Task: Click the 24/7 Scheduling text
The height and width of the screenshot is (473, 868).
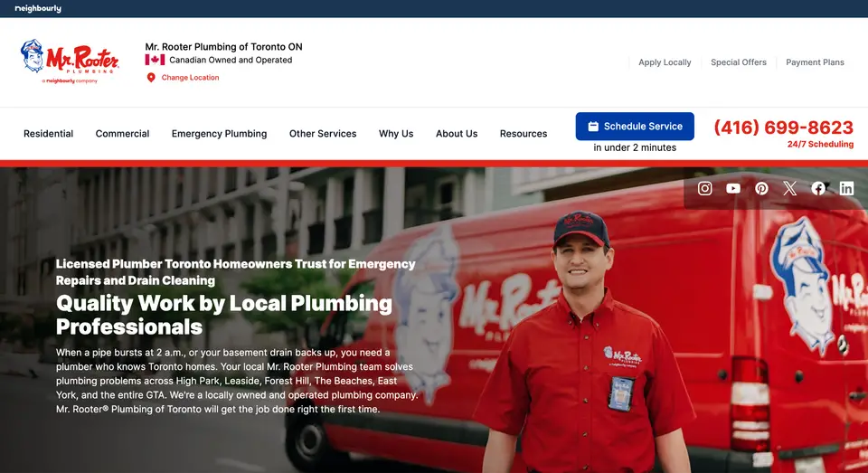Action: [820, 144]
